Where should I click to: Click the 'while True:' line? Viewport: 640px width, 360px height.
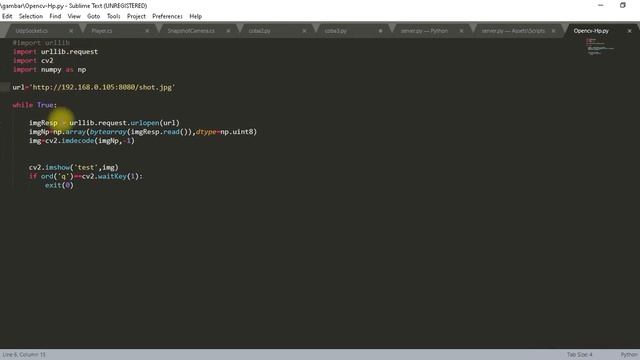35,105
